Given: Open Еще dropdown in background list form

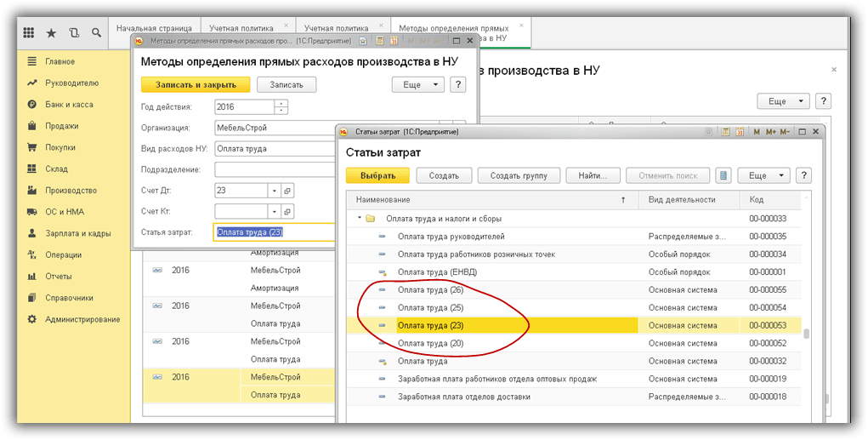Looking at the screenshot, I should click(783, 101).
